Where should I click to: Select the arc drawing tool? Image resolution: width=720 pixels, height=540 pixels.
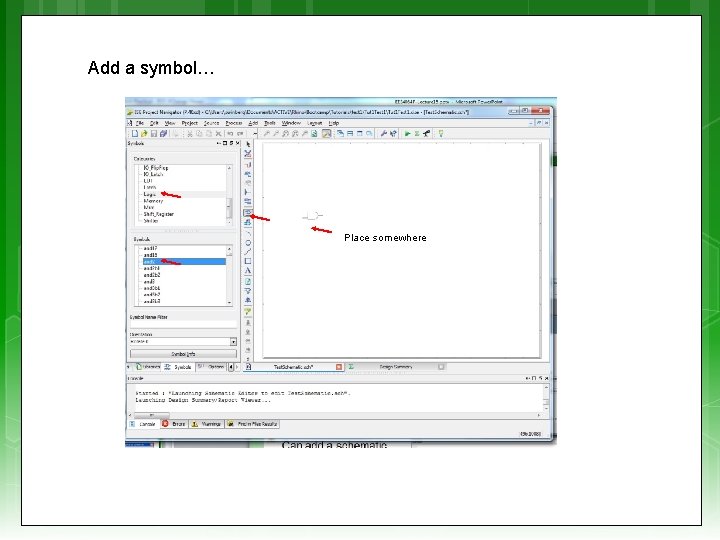pyautogui.click(x=248, y=233)
